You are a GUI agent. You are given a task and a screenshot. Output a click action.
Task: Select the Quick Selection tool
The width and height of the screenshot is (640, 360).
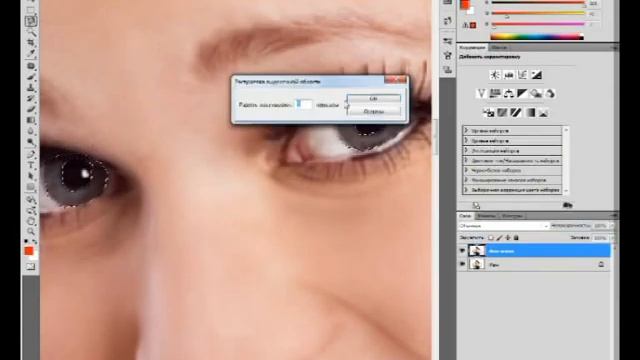click(31, 32)
